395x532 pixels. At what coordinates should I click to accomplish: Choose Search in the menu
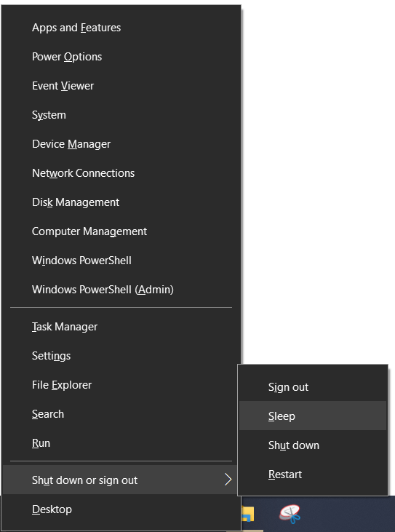coord(121,414)
